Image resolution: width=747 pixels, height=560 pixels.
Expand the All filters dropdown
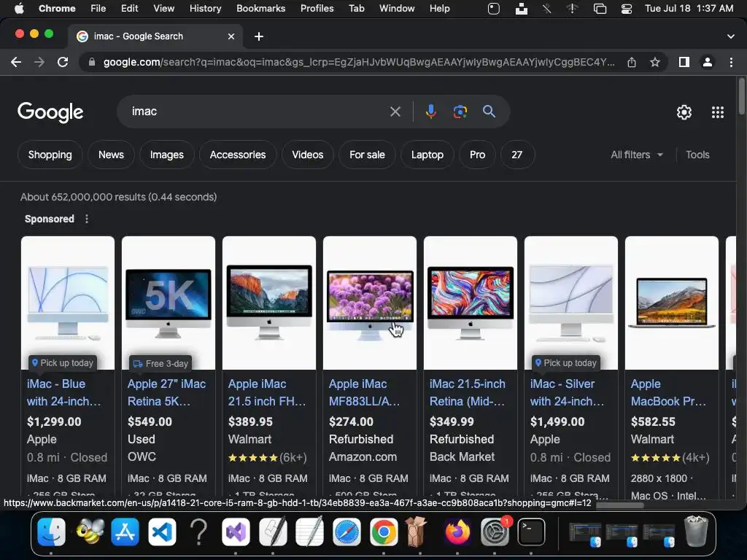pyautogui.click(x=636, y=155)
